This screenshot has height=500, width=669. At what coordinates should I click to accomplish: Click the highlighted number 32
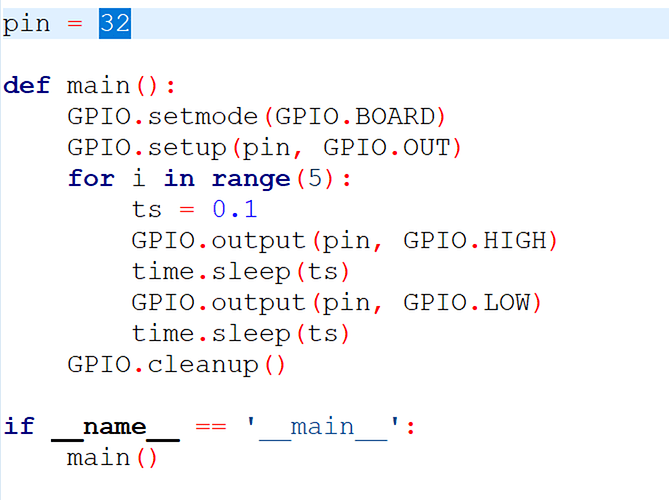[114, 24]
